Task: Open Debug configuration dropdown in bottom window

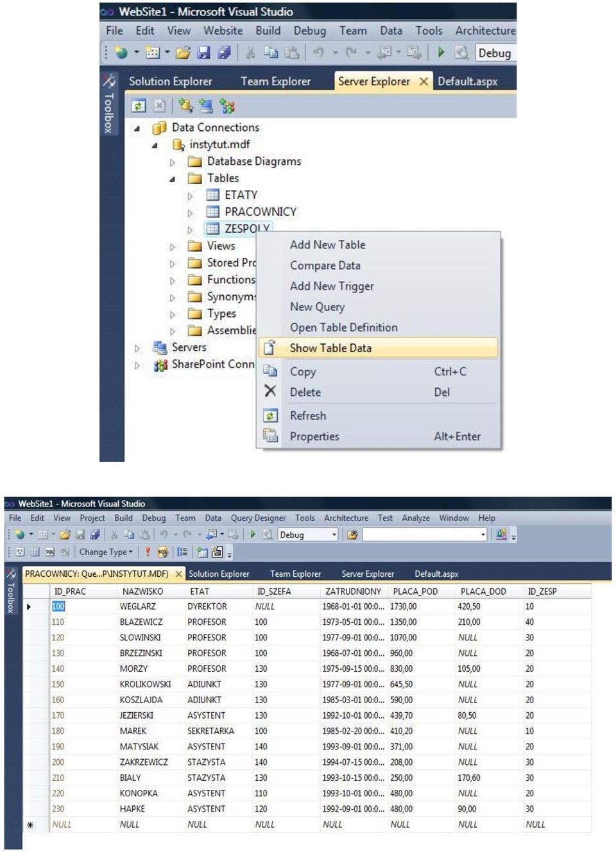Action: click(334, 534)
